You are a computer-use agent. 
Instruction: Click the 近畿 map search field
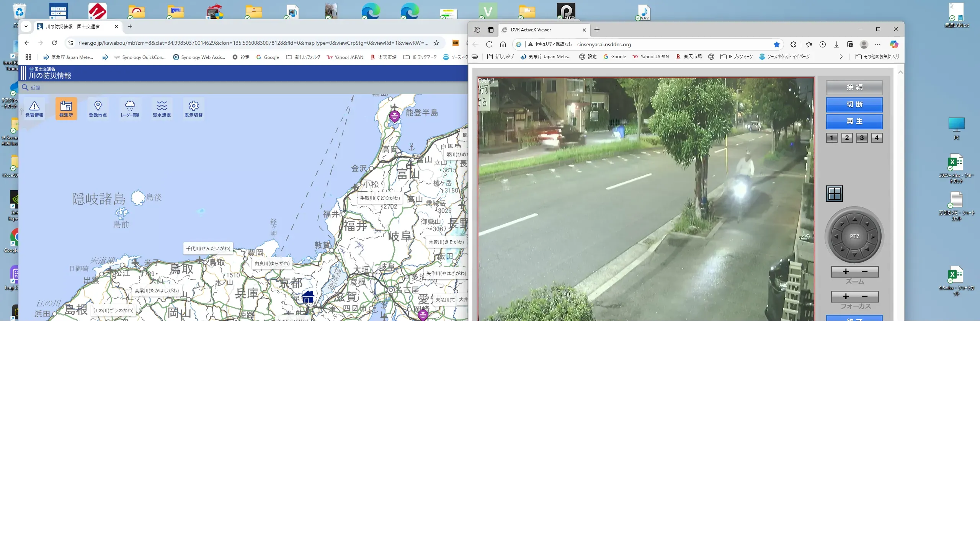point(36,88)
